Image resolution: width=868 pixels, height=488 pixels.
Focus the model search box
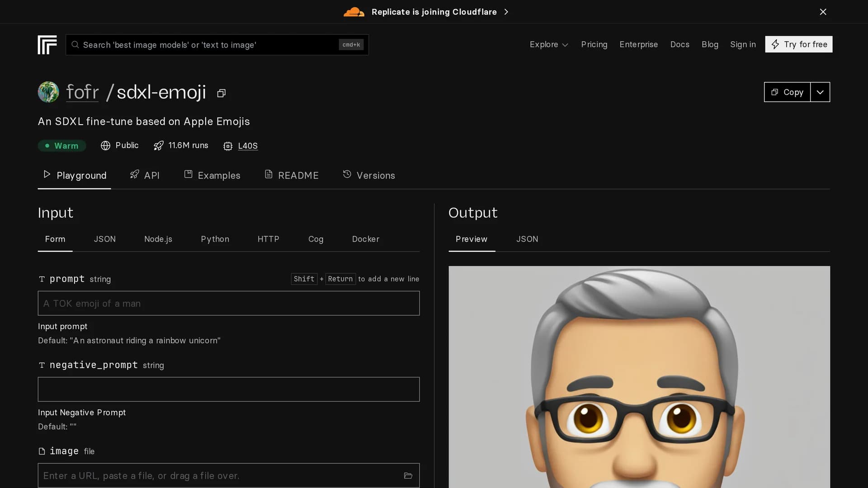click(217, 45)
